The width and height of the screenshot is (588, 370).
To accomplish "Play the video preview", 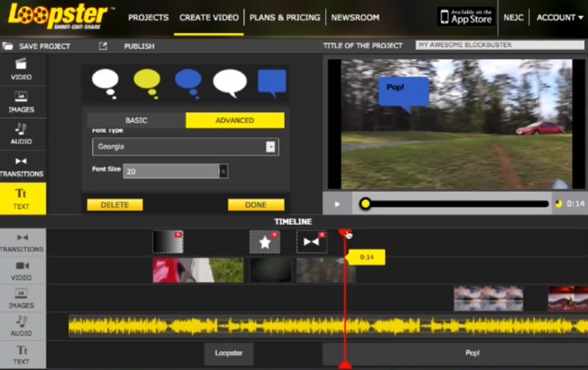I will [337, 204].
